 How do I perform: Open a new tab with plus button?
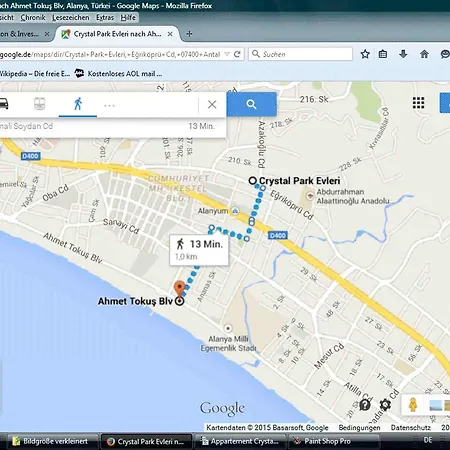click(x=189, y=34)
